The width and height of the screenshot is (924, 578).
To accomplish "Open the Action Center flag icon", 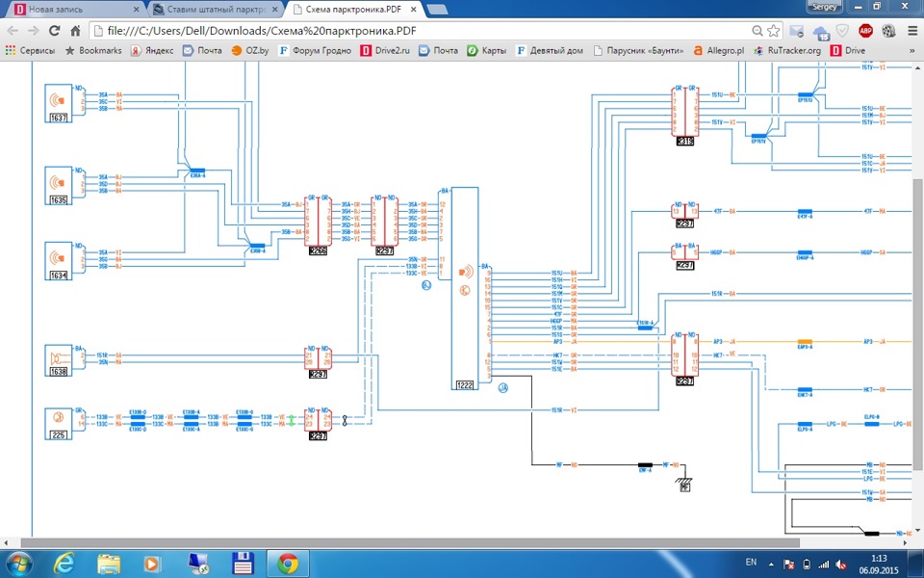I will [789, 565].
